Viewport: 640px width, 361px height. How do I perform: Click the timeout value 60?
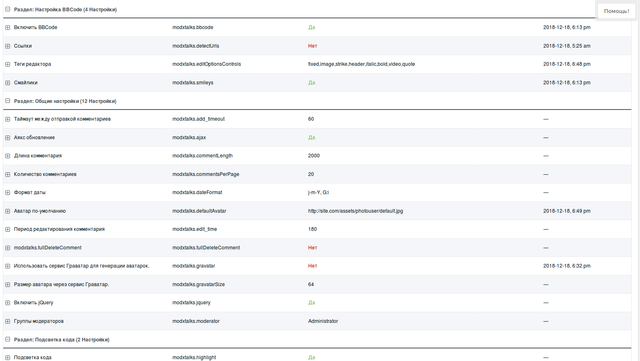click(x=311, y=119)
